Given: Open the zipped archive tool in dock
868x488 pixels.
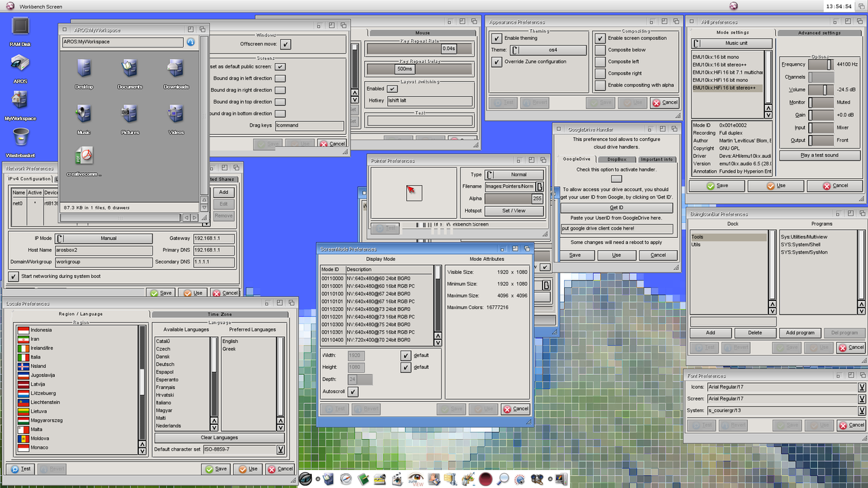Looking at the screenshot, I should click(x=451, y=479).
